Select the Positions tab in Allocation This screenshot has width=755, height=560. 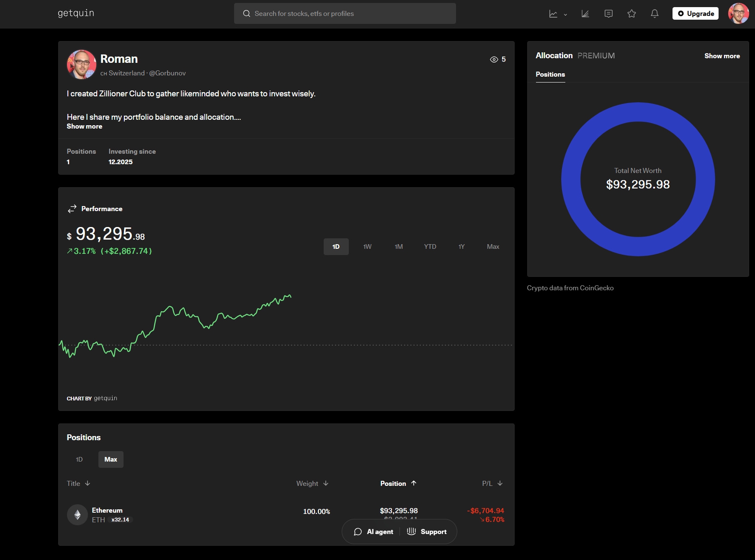pyautogui.click(x=550, y=75)
